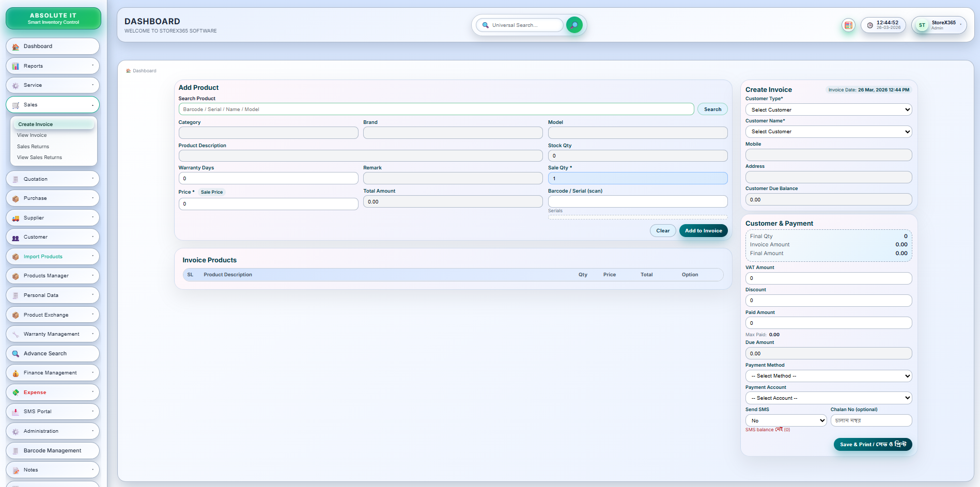Open Import Products via its sidebar icon
The image size is (980, 487).
15,256
